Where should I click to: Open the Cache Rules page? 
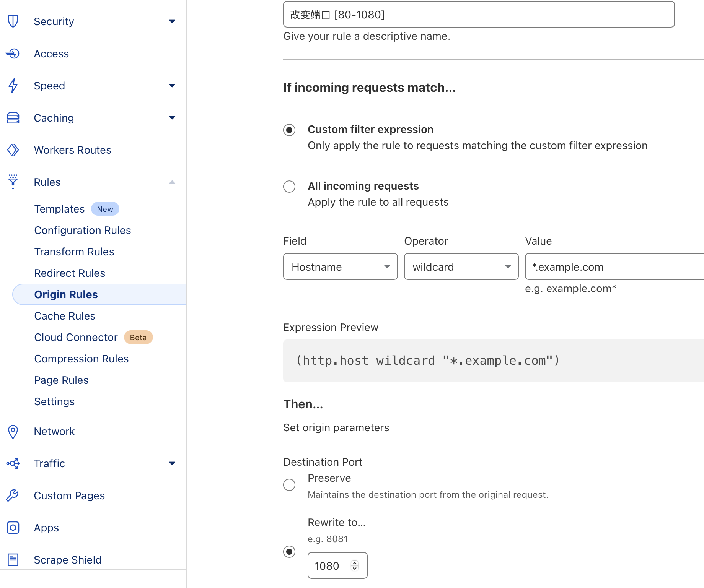64,316
